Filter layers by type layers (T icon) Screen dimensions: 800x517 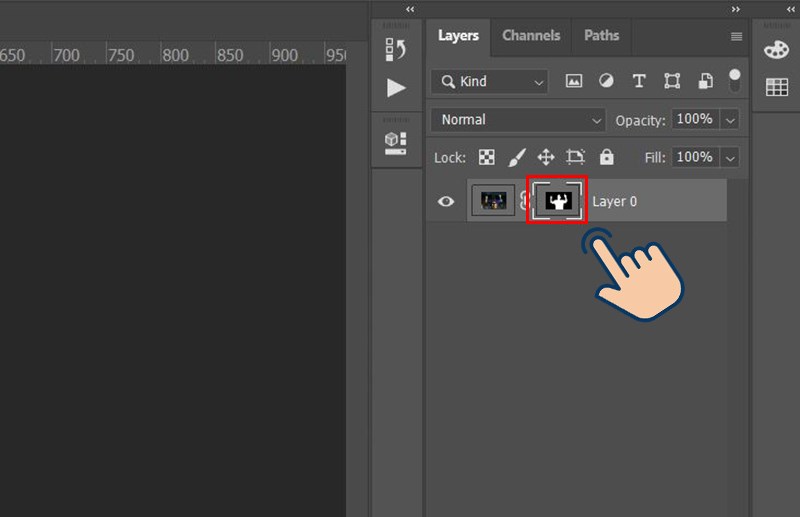coord(639,81)
